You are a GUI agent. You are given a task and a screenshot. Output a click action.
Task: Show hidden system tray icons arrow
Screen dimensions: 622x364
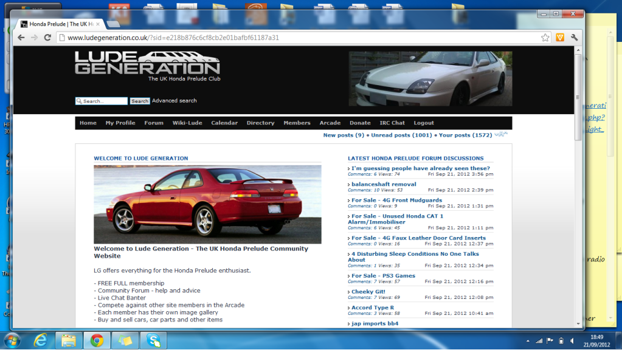coord(528,341)
